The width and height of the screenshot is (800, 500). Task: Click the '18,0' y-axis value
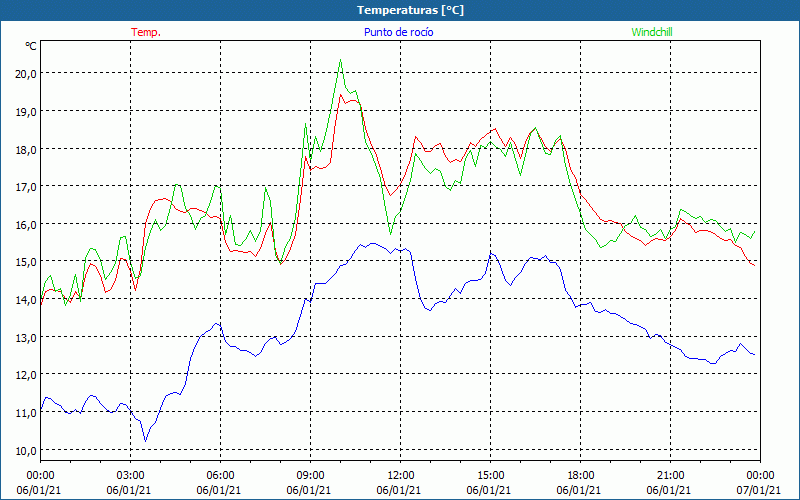pos(26,149)
